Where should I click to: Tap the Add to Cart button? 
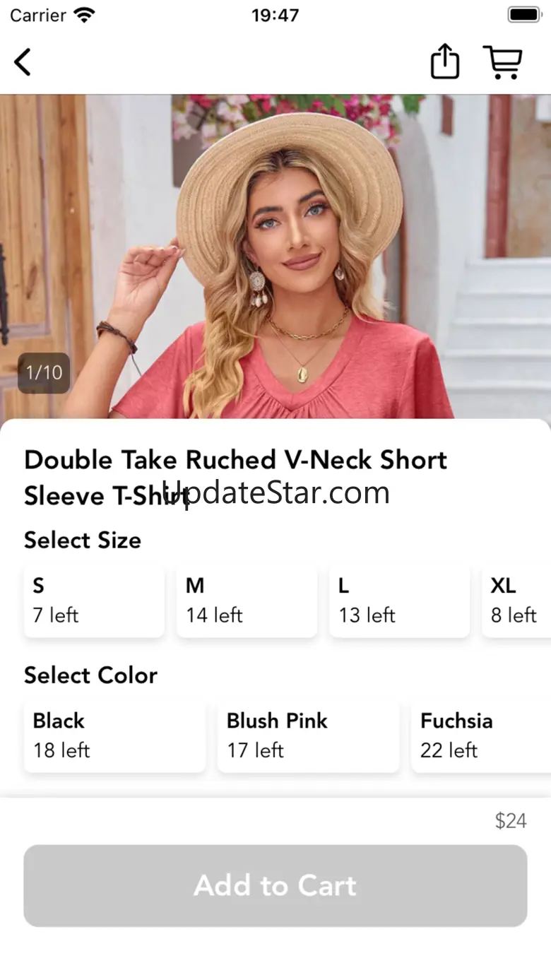[275, 885]
